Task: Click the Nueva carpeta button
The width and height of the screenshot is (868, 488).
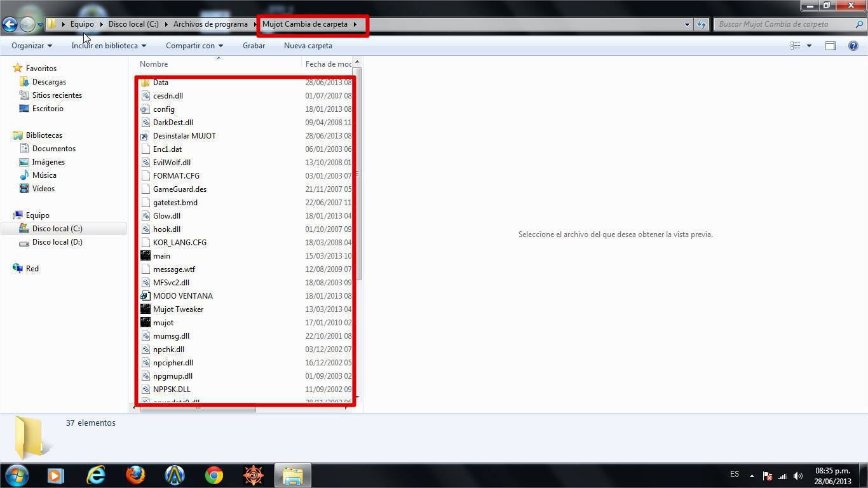Action: pyautogui.click(x=308, y=46)
